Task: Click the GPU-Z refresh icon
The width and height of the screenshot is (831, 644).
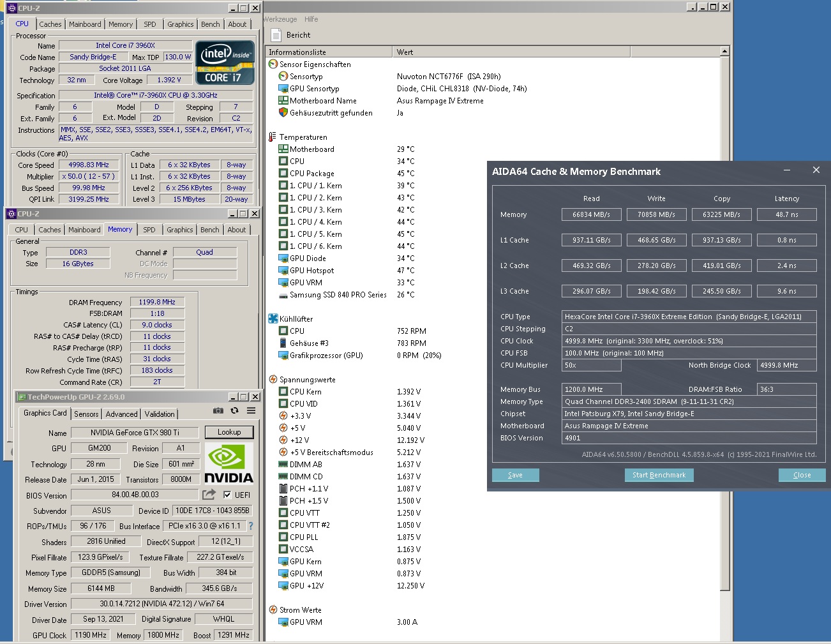Action: point(234,410)
